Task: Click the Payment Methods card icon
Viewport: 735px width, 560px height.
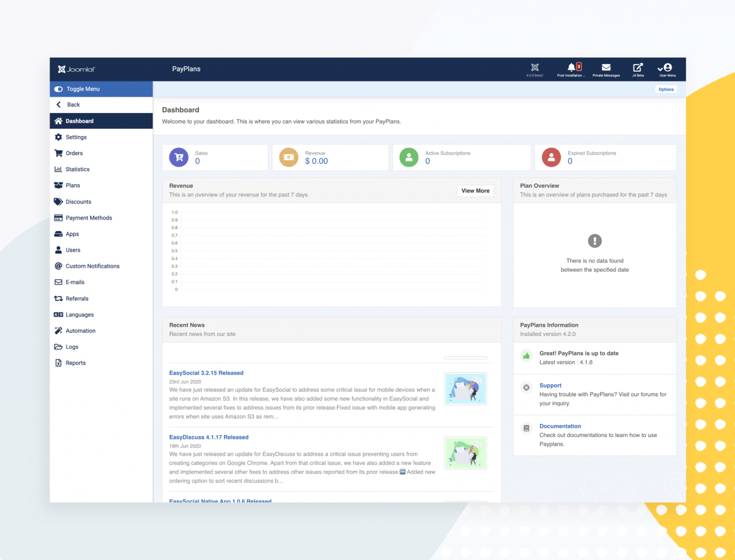Action: tap(58, 218)
